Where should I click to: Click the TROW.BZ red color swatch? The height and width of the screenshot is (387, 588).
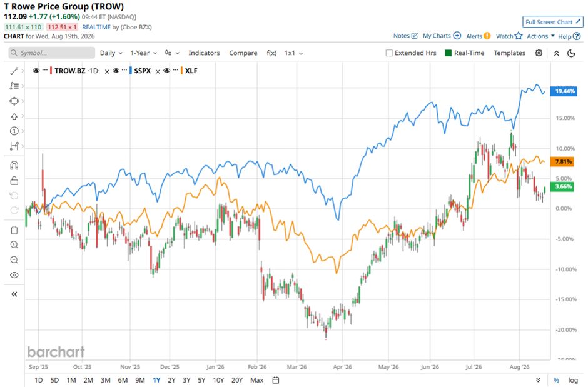pyautogui.click(x=51, y=71)
